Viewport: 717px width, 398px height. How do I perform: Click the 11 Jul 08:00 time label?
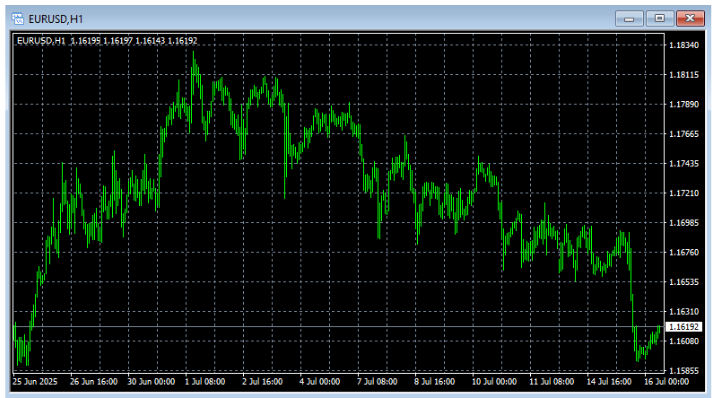(x=551, y=382)
